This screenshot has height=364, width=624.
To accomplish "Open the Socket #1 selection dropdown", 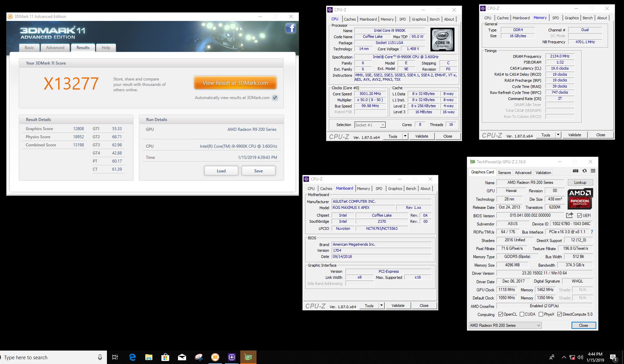I will click(x=370, y=125).
